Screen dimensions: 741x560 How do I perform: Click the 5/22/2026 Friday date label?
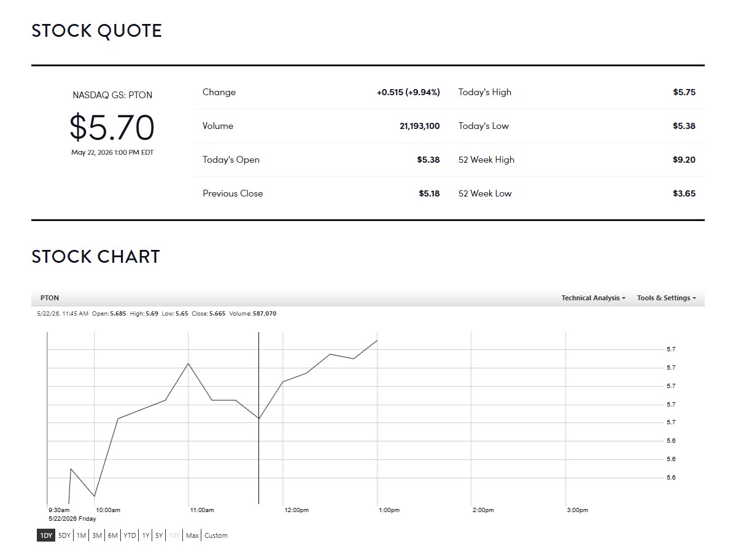pyautogui.click(x=72, y=519)
